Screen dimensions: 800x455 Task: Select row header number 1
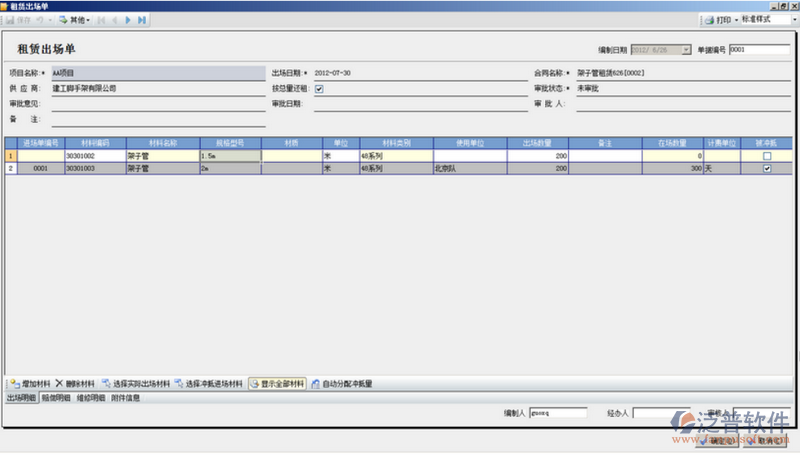point(11,156)
